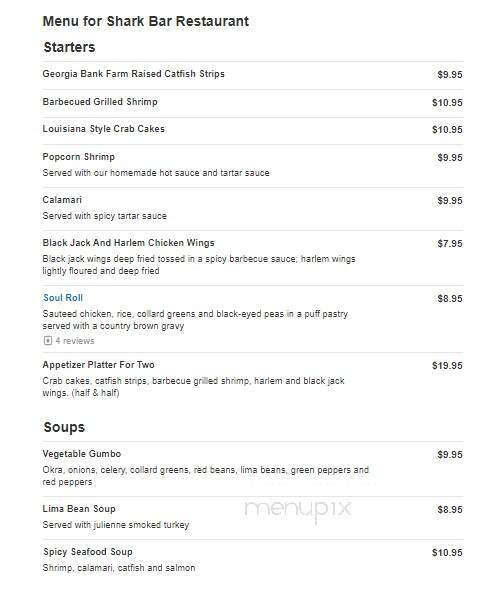Click the $7.95 chicken wings price
The height and width of the screenshot is (591, 477).
450,243
